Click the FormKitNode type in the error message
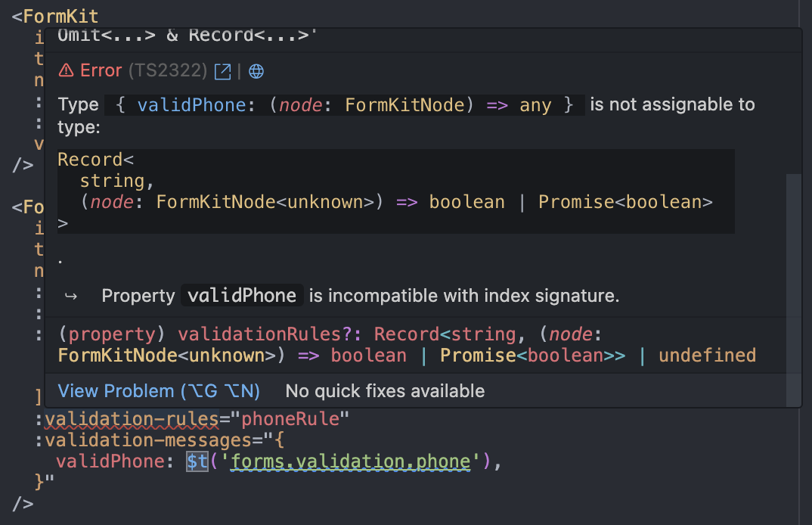The image size is (812, 525). tap(404, 105)
